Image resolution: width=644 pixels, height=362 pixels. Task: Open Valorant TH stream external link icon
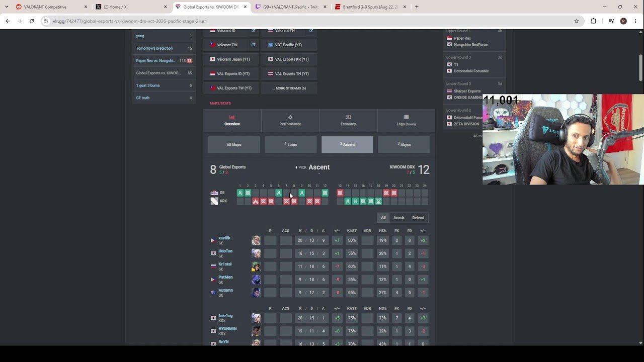click(311, 31)
